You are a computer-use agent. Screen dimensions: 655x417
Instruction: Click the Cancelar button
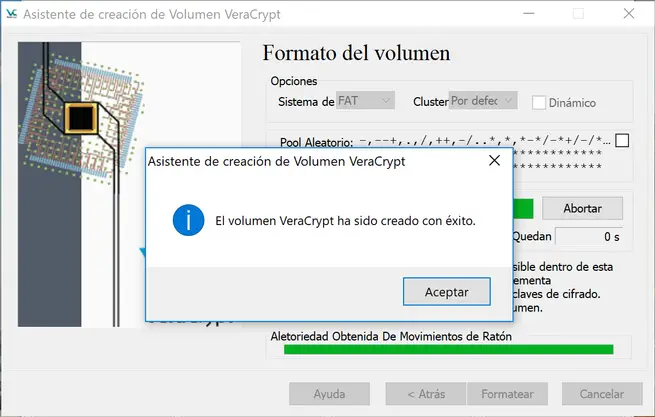point(602,394)
